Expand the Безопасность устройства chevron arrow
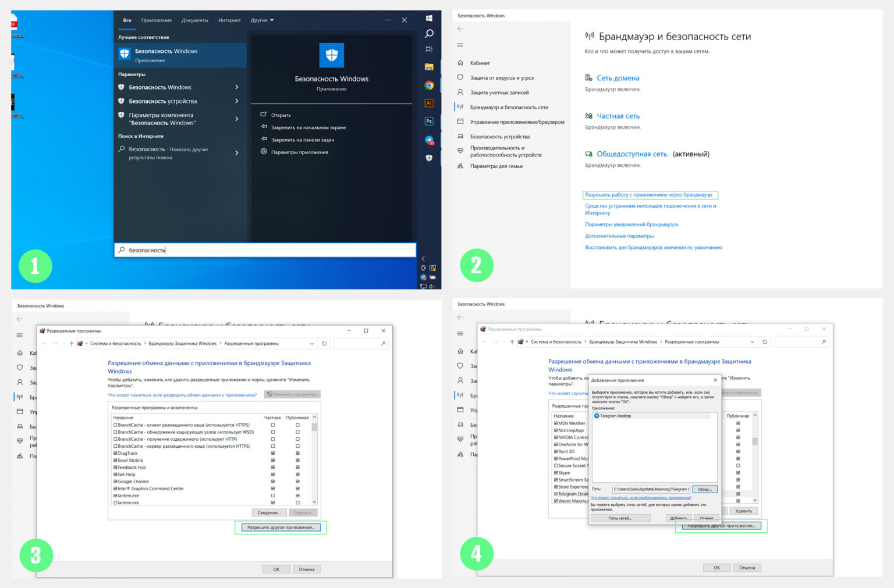The image size is (894, 588). [237, 101]
